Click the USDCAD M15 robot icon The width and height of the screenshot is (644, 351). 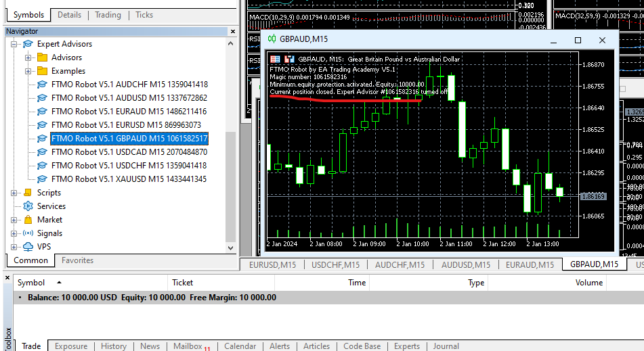click(x=42, y=152)
